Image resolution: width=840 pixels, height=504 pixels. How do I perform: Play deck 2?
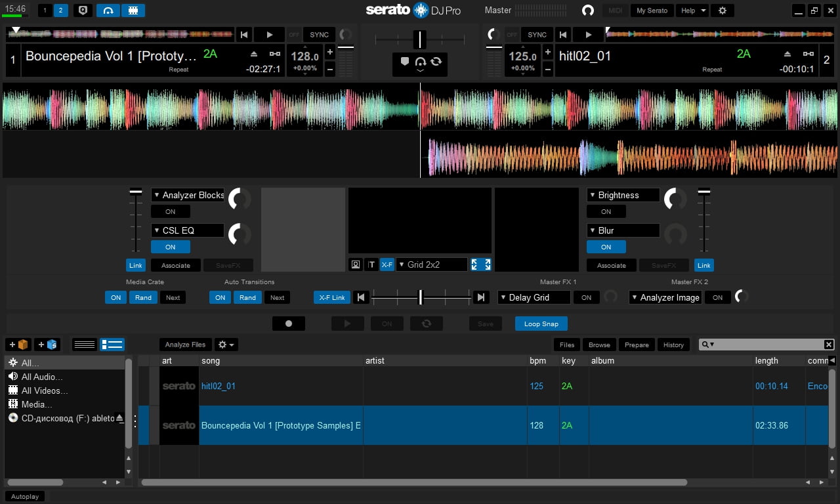click(x=588, y=35)
